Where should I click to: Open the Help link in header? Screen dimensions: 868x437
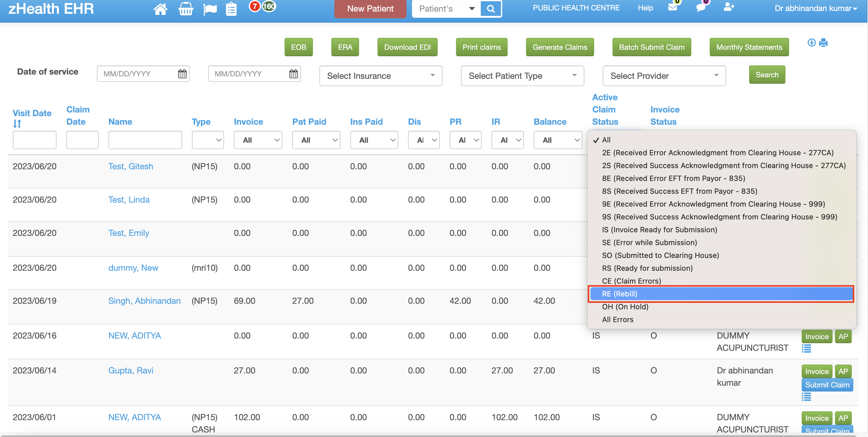(x=645, y=8)
